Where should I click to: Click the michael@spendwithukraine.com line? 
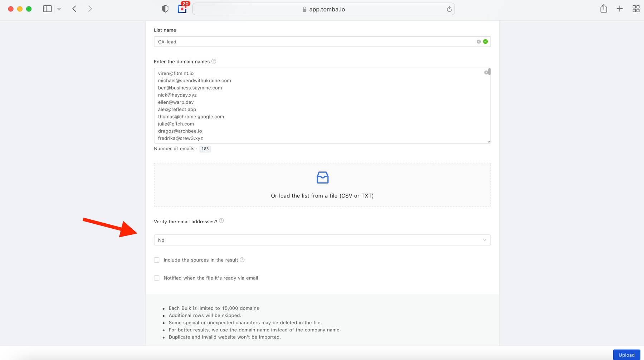point(194,81)
